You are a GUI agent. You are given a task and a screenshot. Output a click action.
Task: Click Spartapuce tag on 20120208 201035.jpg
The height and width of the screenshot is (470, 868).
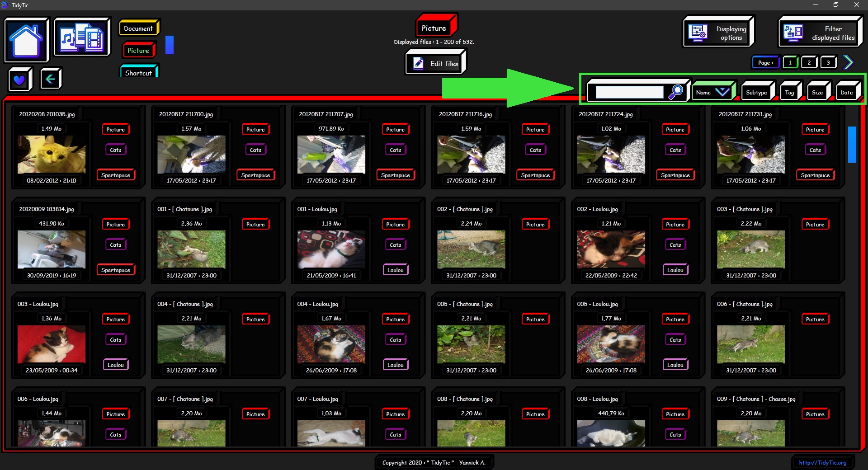click(x=116, y=175)
